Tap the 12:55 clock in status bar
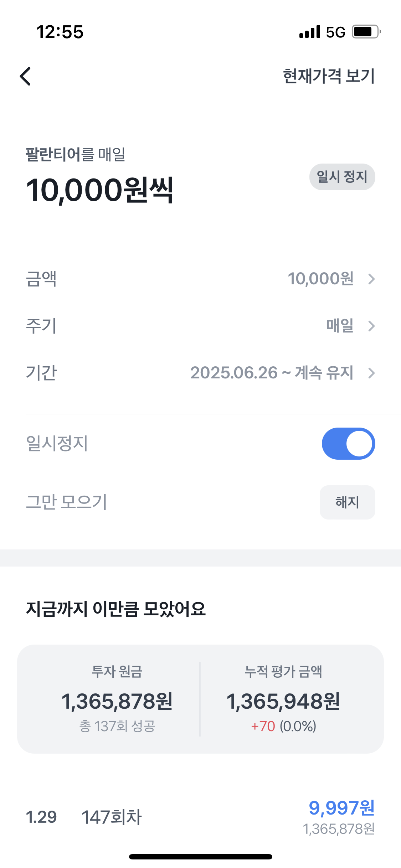The width and height of the screenshot is (401, 868). pos(60,32)
